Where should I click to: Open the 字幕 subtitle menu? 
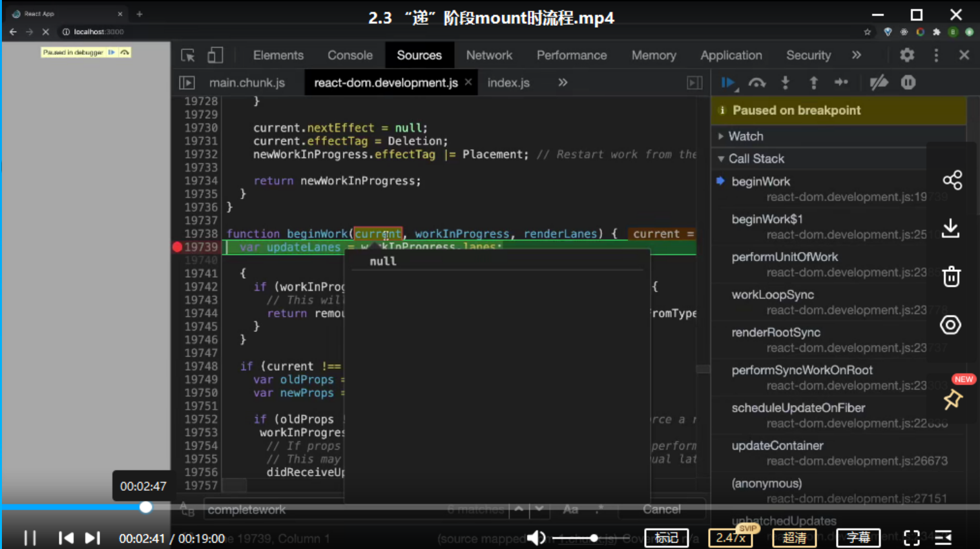tap(858, 538)
